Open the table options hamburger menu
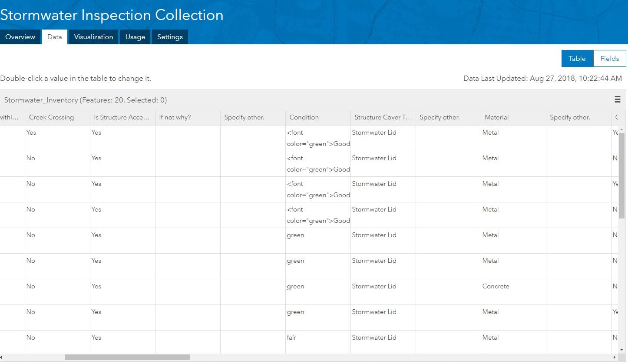 [617, 99]
